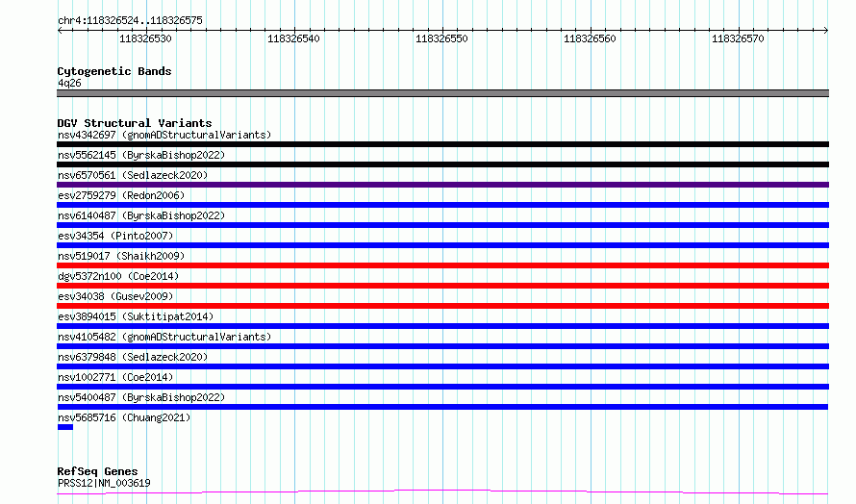
Task: Click the right arrow end of the ruler
Action: 826,30
